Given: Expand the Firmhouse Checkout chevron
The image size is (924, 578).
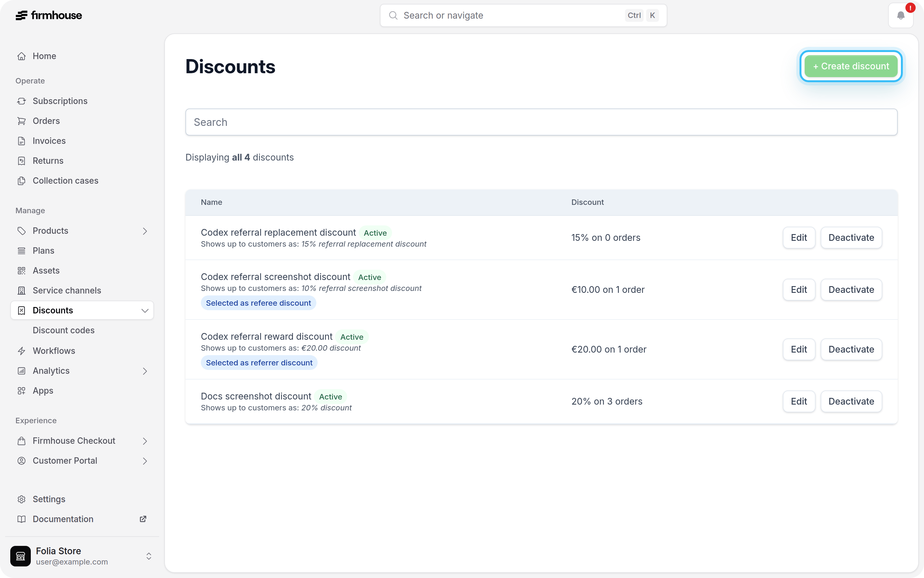Looking at the screenshot, I should (x=145, y=441).
